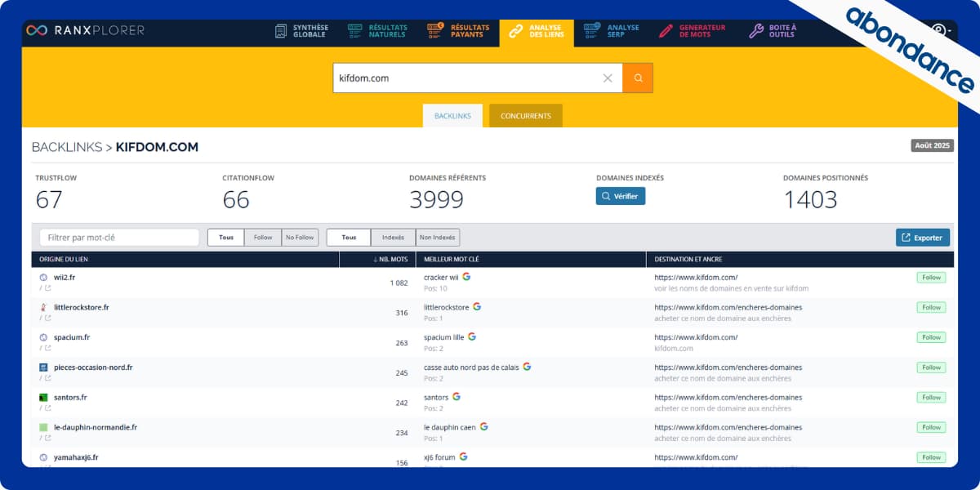The width and height of the screenshot is (980, 490).
Task: Open the le-dauphin-normandie.fr domain link
Action: (x=96, y=427)
